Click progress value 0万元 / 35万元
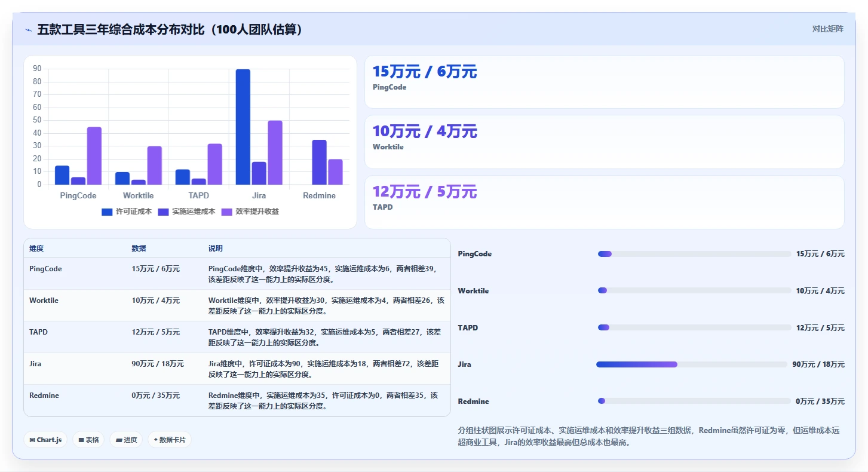This screenshot has height=472, width=868. point(820,401)
